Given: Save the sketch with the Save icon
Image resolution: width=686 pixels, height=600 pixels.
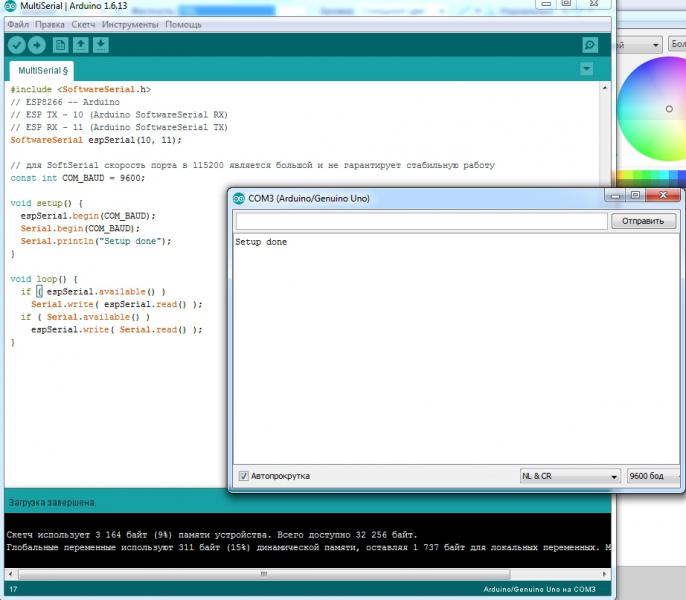Looking at the screenshot, I should (x=101, y=45).
